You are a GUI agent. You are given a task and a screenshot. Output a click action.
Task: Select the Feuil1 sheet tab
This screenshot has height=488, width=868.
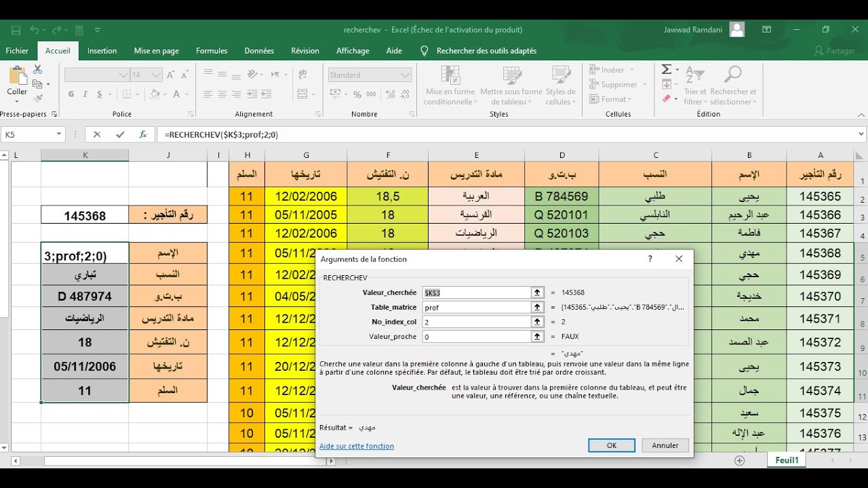click(787, 460)
